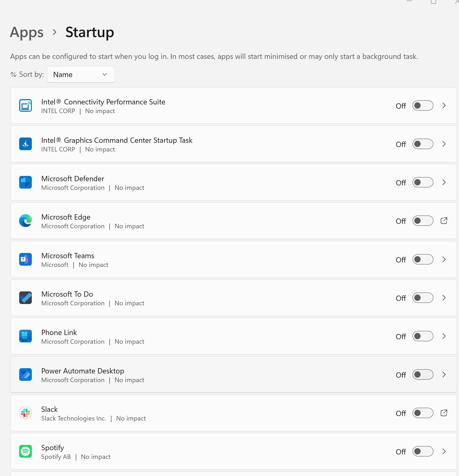This screenshot has width=459, height=476.
Task: Expand Microsoft Defender details chevron
Action: click(444, 182)
